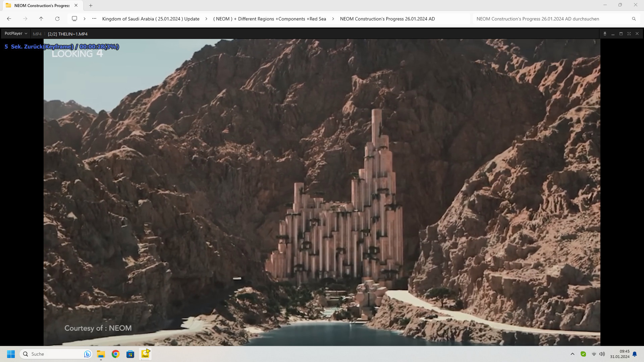The height and width of the screenshot is (362, 644).
Task: Open File Explorer from the taskbar
Action: 101,354
